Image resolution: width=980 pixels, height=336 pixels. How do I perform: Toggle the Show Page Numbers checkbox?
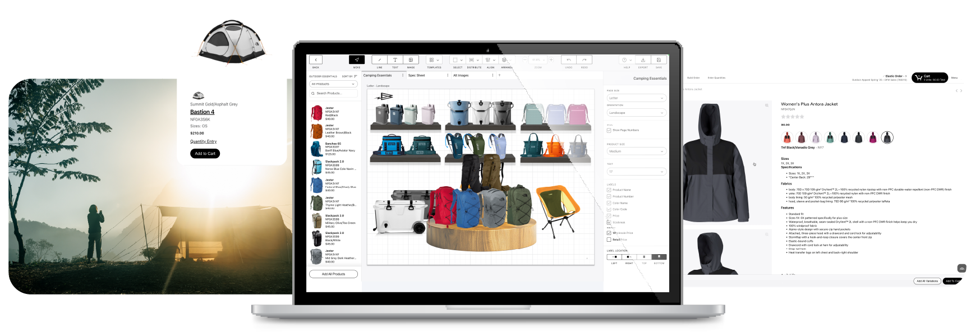609,130
